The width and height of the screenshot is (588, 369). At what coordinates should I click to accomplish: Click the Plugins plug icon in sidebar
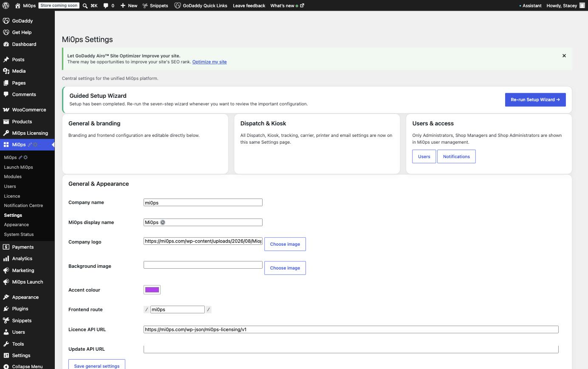[x=6, y=309]
